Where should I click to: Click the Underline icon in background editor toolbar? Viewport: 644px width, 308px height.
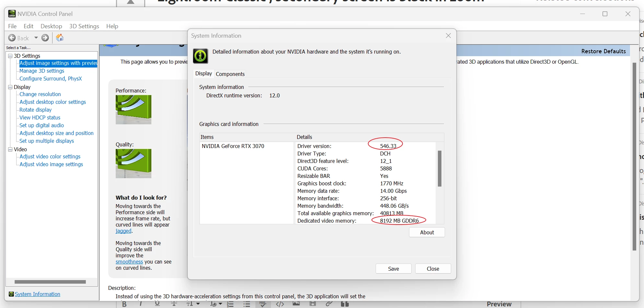click(x=157, y=304)
